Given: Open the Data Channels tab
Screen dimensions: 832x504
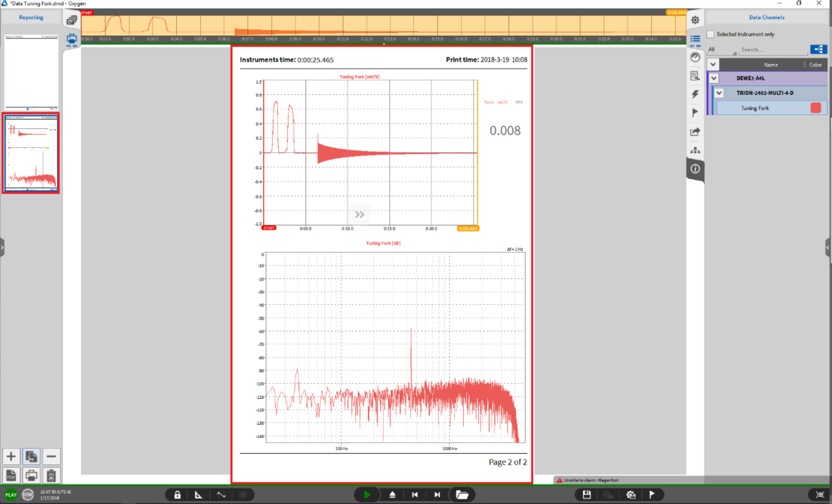Looking at the screenshot, I should coord(766,17).
